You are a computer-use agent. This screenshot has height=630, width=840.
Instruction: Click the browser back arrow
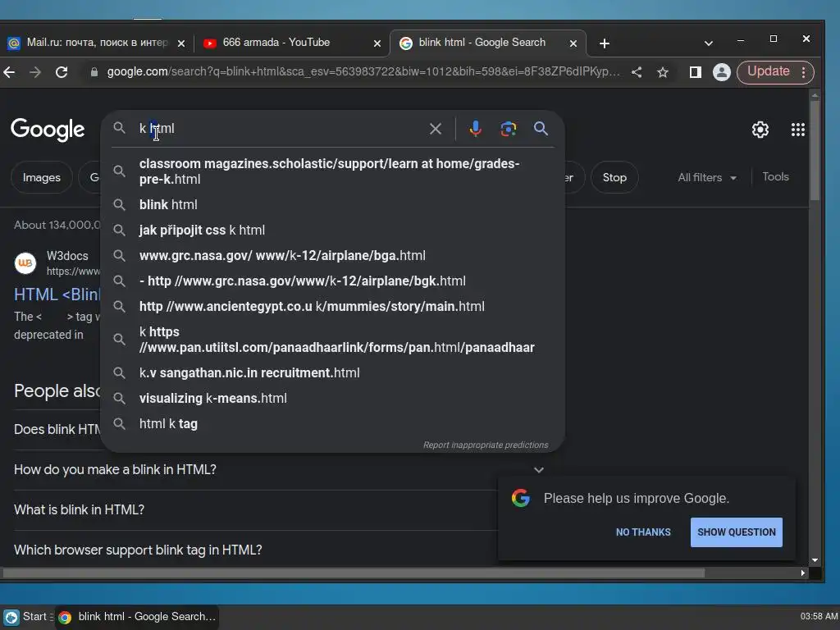(x=9, y=72)
